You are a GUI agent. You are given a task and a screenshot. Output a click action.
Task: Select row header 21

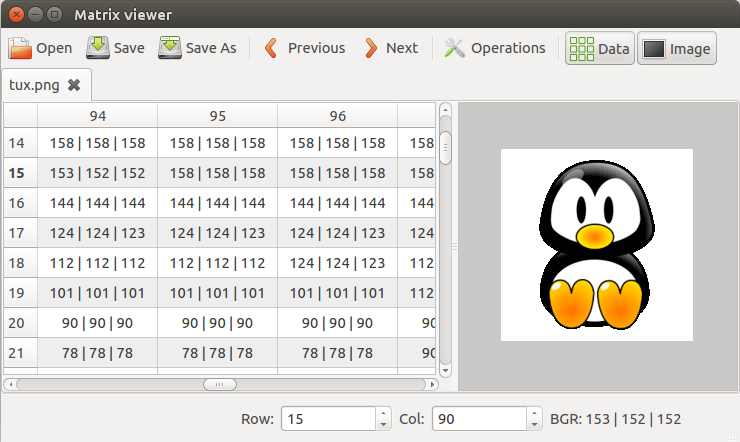pyautogui.click(x=21, y=353)
